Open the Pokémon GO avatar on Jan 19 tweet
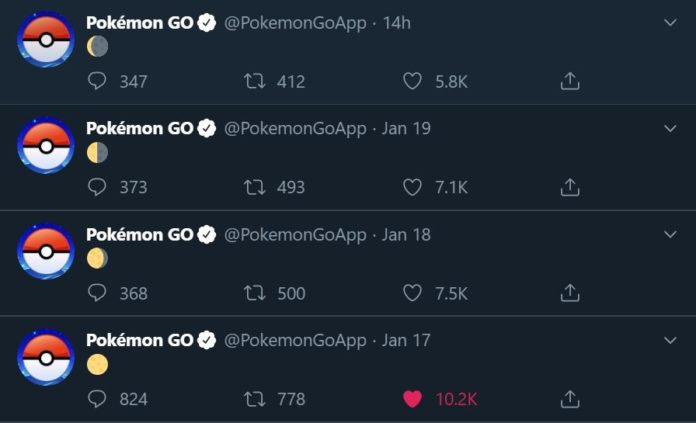This screenshot has width=696, height=423. (x=46, y=145)
